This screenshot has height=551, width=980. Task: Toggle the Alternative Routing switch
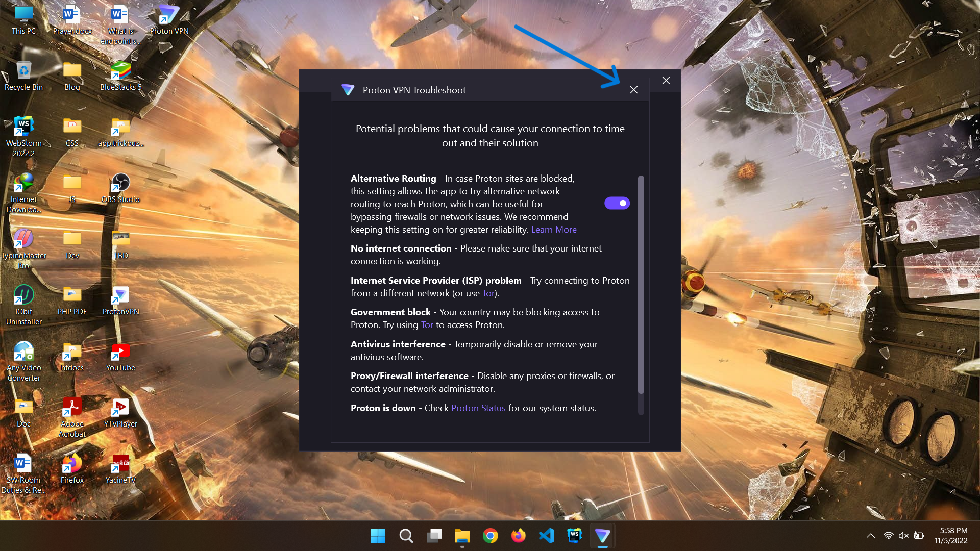[x=617, y=203]
